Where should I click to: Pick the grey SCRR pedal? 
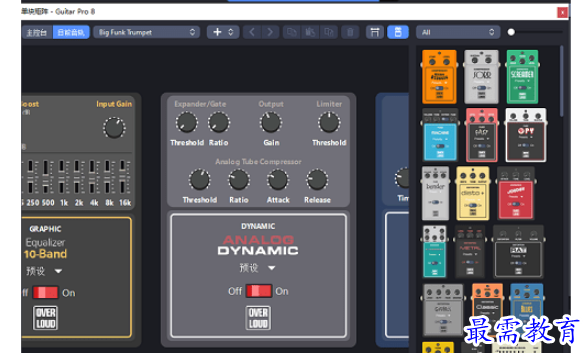(x=482, y=77)
